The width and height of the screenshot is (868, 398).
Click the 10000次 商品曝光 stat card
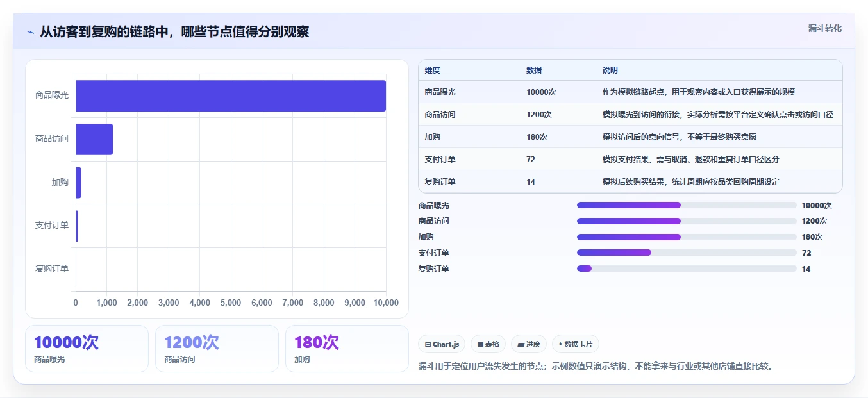click(x=87, y=349)
